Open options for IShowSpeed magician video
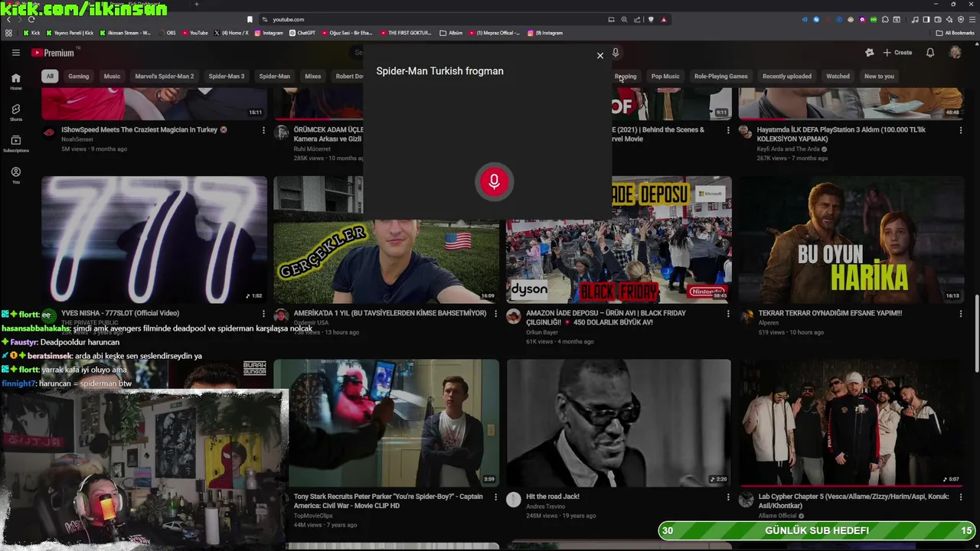The image size is (980, 551). tap(263, 131)
